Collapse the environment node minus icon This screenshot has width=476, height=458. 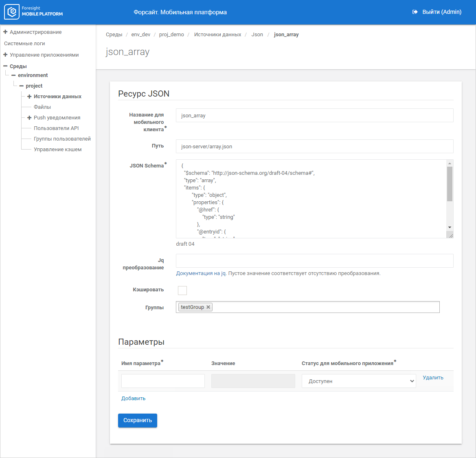[13, 75]
